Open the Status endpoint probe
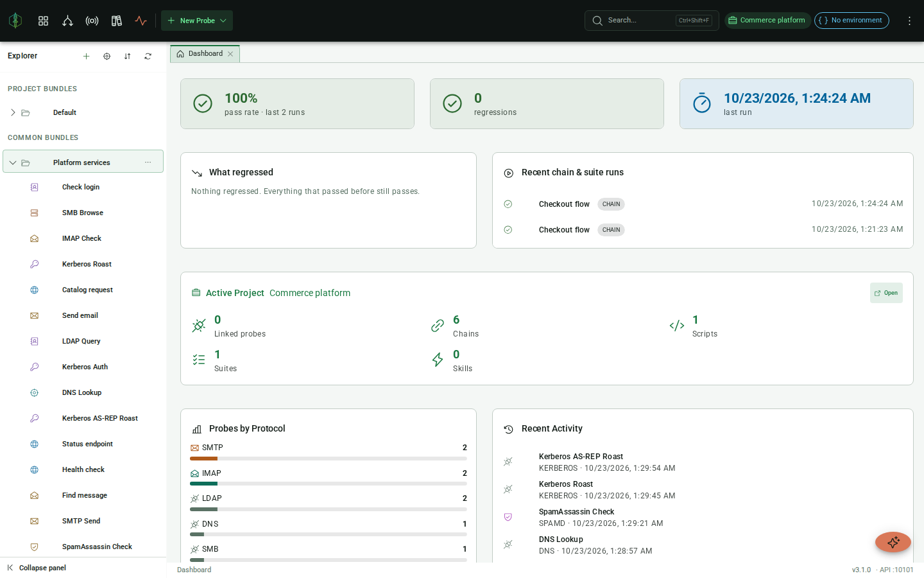The width and height of the screenshot is (924, 578). 83,444
